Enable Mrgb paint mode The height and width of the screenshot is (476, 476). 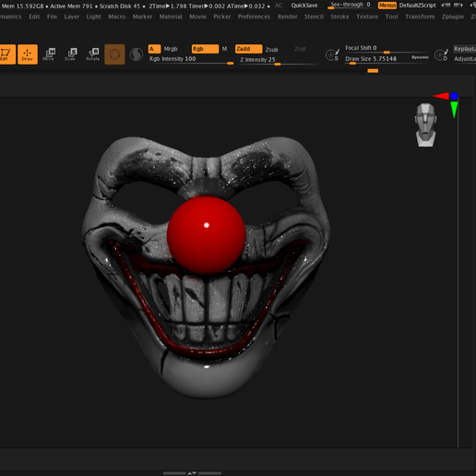click(x=171, y=49)
